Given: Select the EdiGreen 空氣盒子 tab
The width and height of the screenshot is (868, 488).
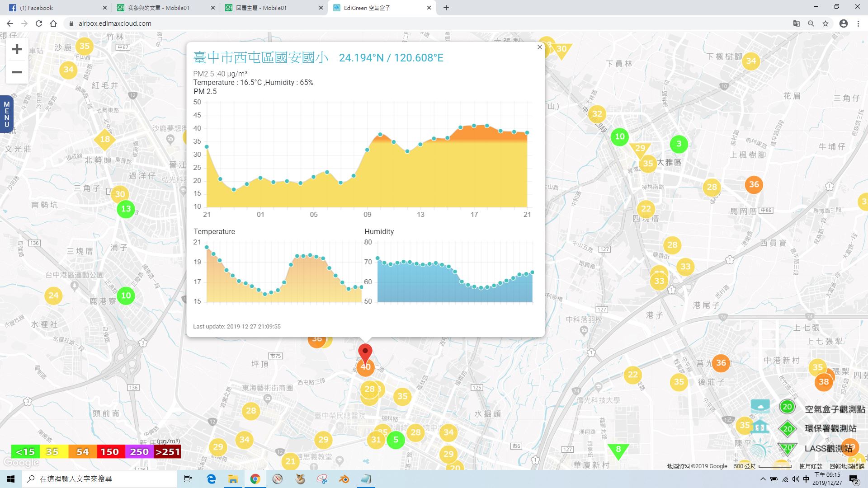Looking at the screenshot, I should (x=382, y=8).
